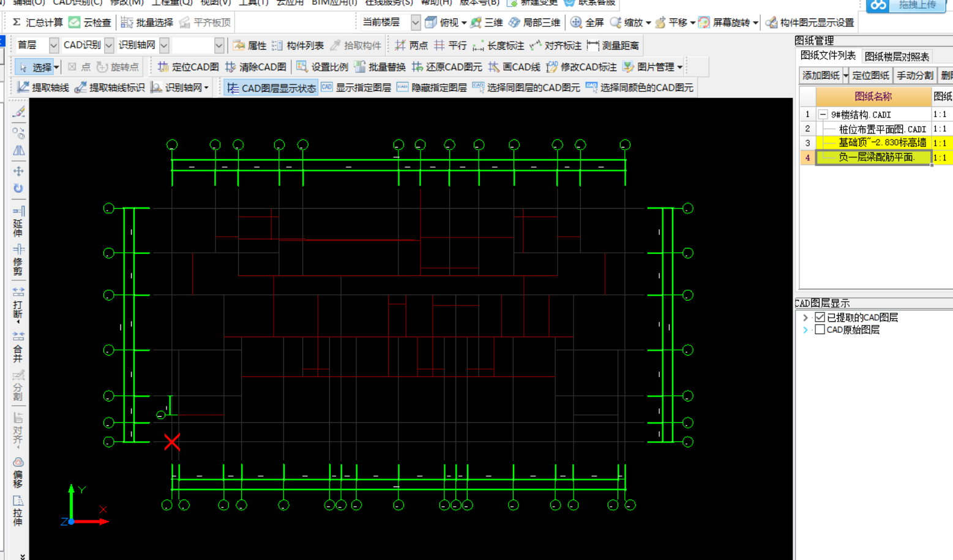The image size is (953, 560).
Task: Select row 基础顶~-2.830标高墙
Action: pyautogui.click(x=881, y=143)
